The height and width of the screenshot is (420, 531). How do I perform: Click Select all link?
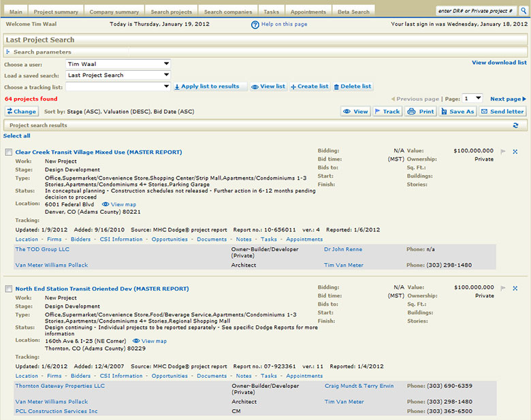(16, 136)
